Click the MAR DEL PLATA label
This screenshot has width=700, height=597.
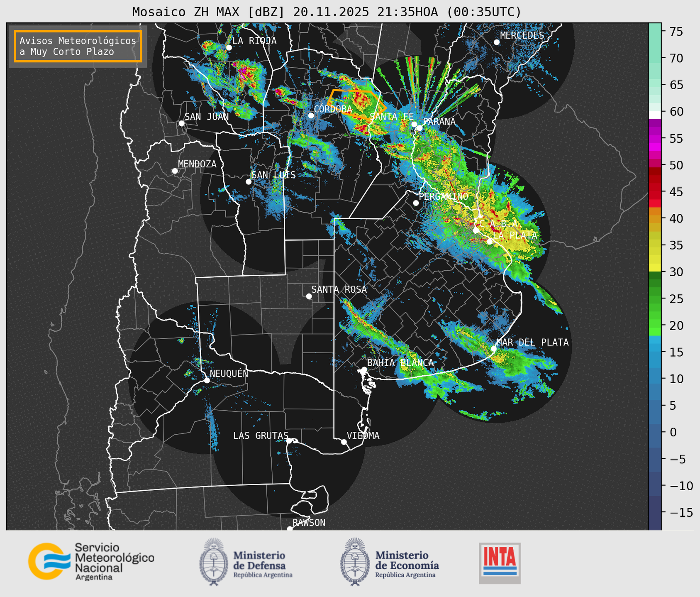click(x=533, y=343)
